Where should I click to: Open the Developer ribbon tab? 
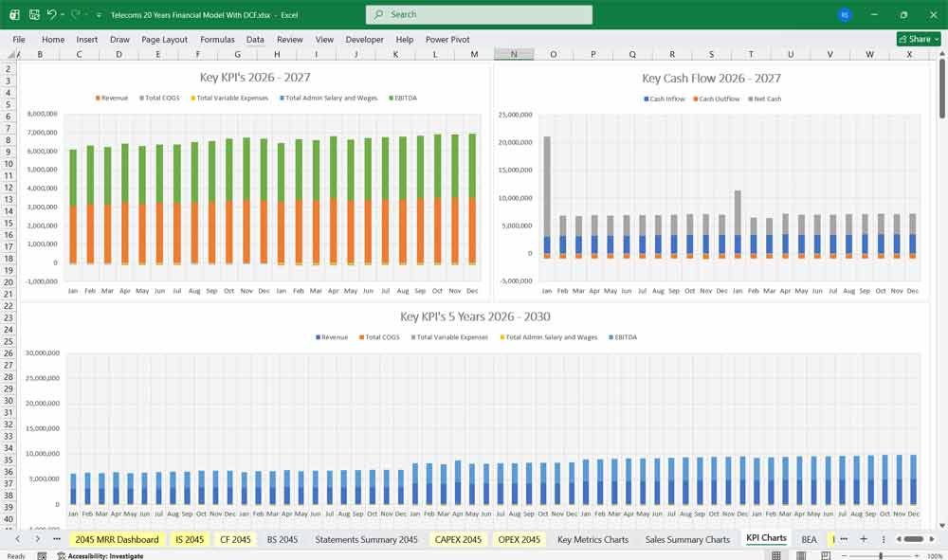(365, 39)
